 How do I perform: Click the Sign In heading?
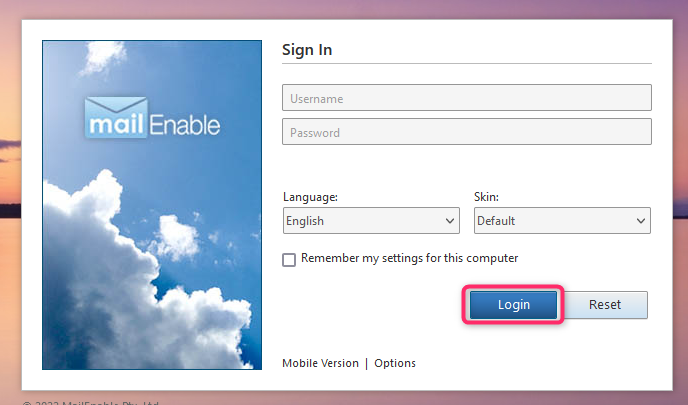(307, 50)
